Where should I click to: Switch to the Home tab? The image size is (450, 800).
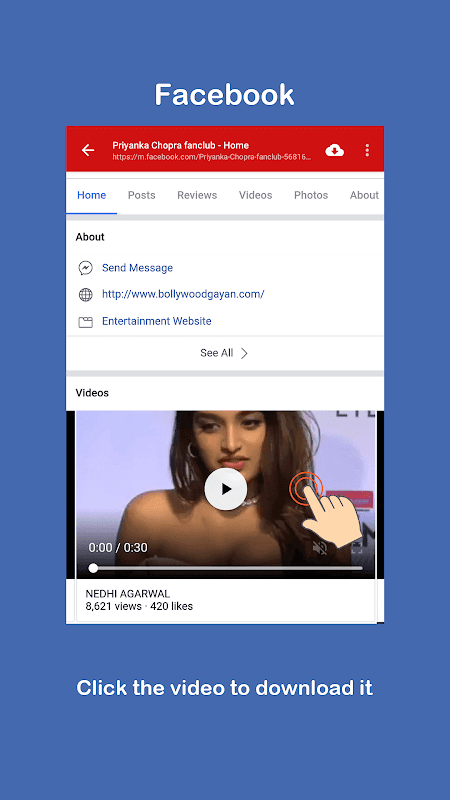[91, 195]
